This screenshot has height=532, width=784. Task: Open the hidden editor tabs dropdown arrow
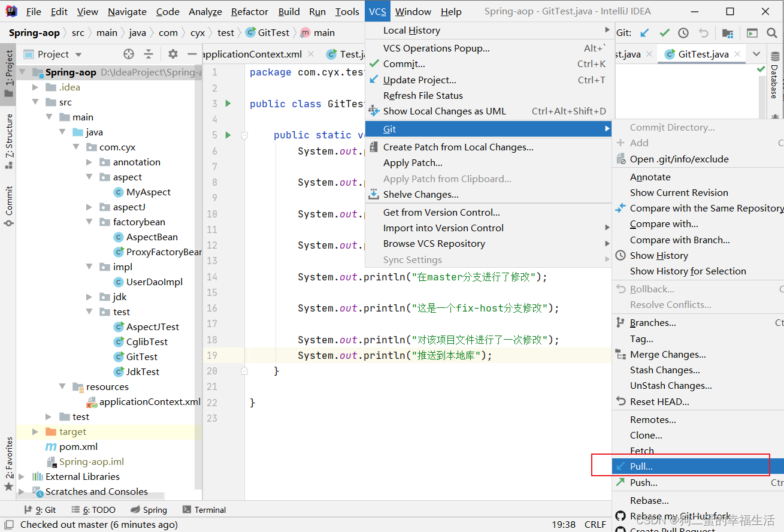[x=756, y=54]
